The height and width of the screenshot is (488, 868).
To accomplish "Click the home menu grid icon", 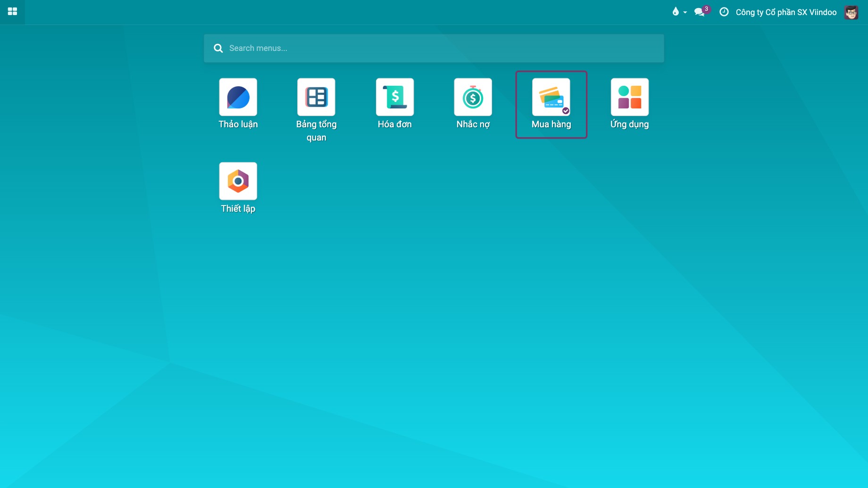I will [x=12, y=12].
